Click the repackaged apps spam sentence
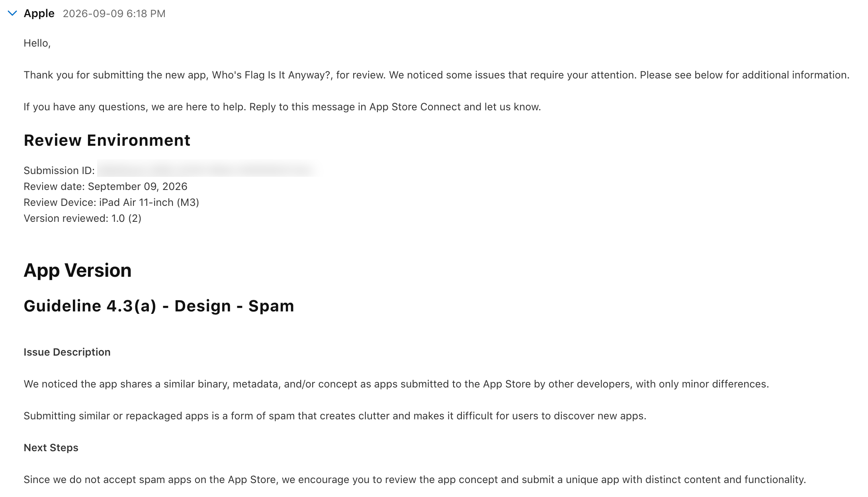This screenshot has width=868, height=497. (x=335, y=416)
